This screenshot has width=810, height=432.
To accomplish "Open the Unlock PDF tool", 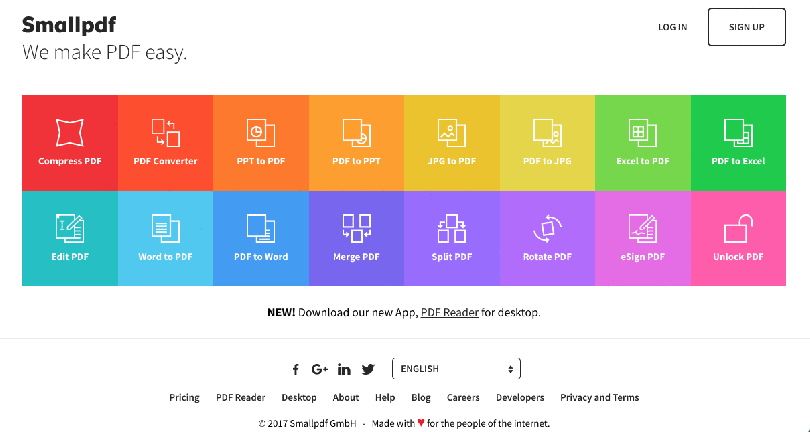I will (738, 238).
